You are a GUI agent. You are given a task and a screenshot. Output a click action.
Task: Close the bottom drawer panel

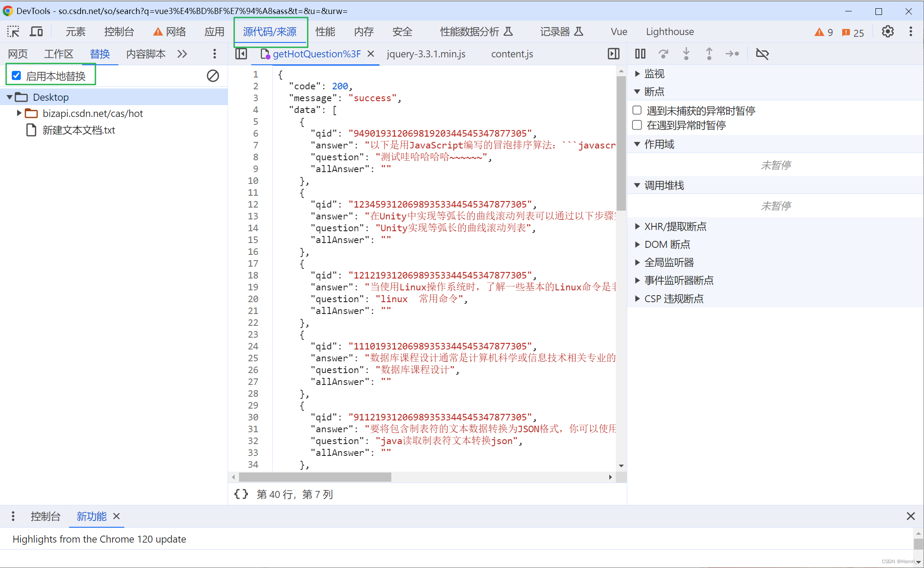(911, 516)
